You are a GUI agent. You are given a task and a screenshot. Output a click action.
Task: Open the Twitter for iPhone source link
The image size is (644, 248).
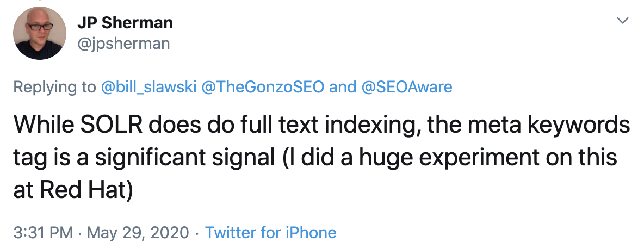(271, 233)
